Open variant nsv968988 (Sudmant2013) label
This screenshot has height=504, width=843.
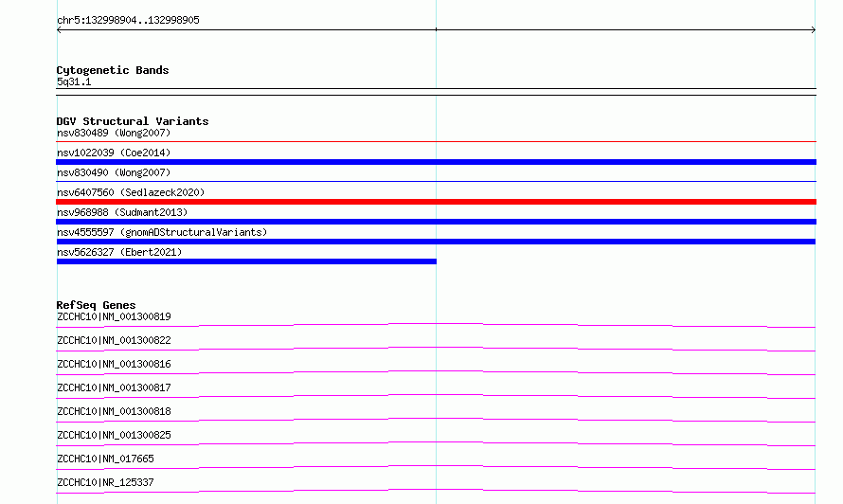[122, 212]
